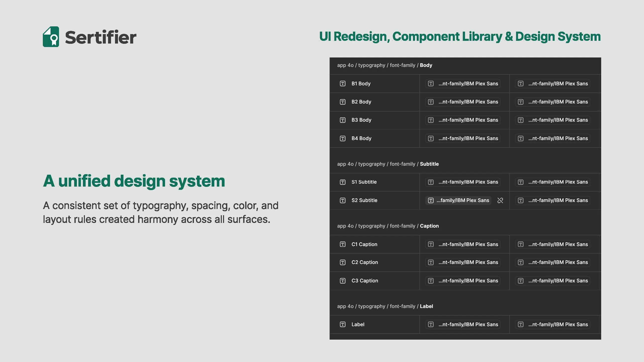The width and height of the screenshot is (644, 362).
Task: Click the font-family / Label group header
Action: (x=385, y=306)
